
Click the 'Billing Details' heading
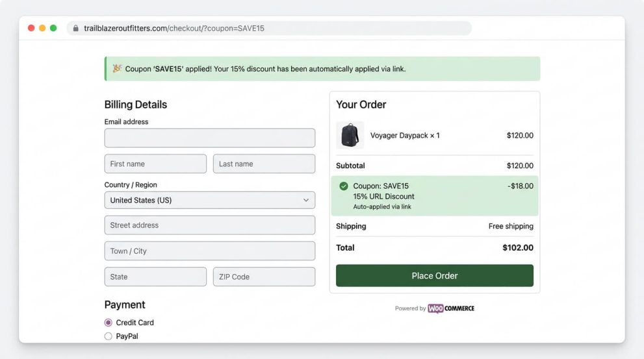click(136, 105)
